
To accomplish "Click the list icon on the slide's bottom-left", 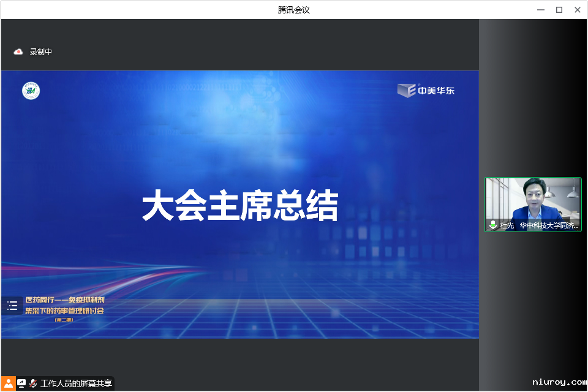I will click(13, 305).
